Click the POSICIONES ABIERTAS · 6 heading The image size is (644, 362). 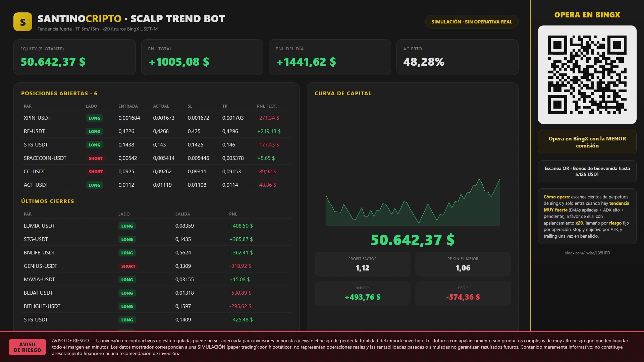pos(59,94)
